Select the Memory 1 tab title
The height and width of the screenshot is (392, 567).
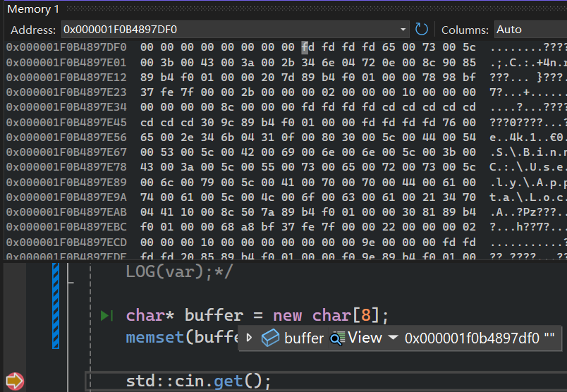[x=32, y=9]
